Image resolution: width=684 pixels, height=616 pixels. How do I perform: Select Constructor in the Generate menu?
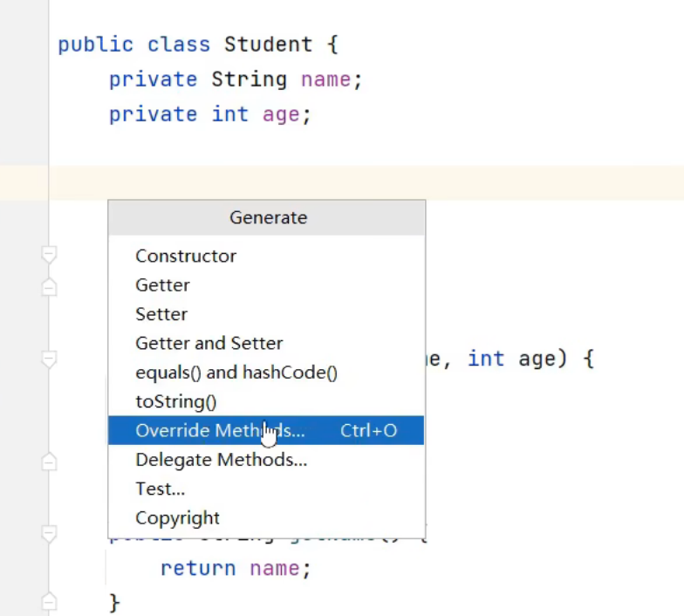[267, 257]
